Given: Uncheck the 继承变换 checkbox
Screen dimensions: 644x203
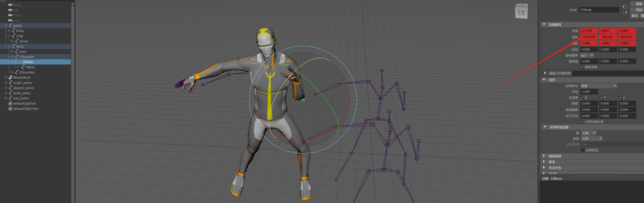Looking at the screenshot, I should (582, 67).
